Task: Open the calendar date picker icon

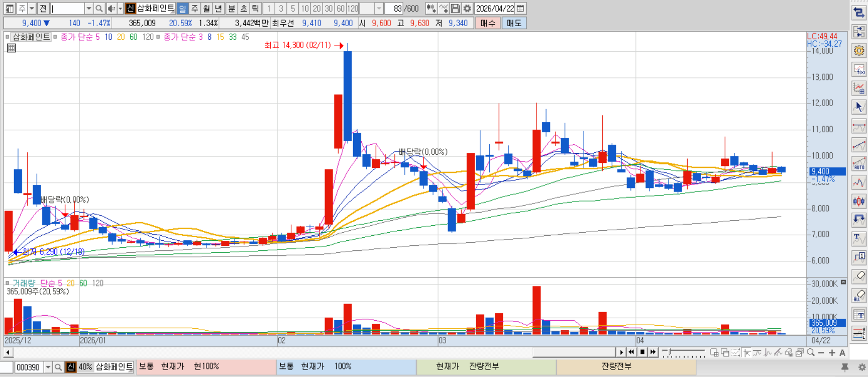Action: 521,9
